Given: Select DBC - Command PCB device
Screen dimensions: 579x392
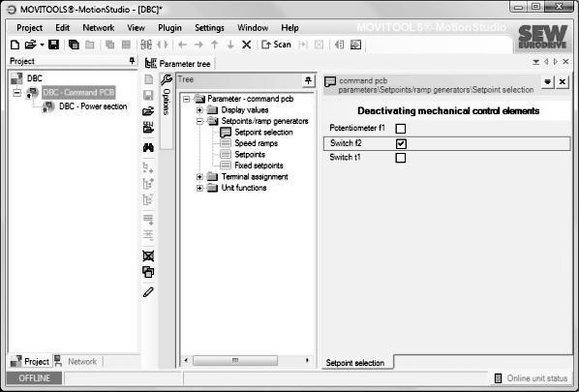Looking at the screenshot, I should click(78, 92).
